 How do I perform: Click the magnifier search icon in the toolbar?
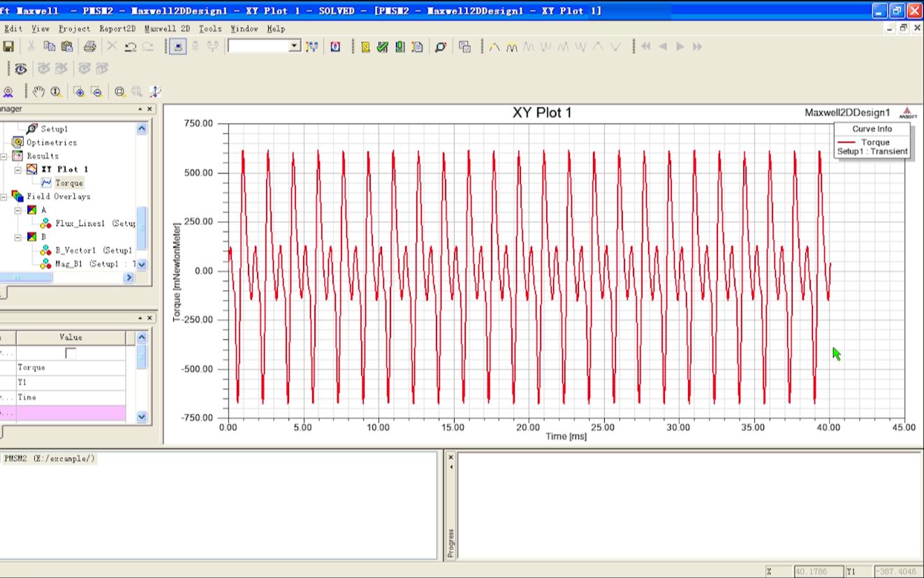coord(441,47)
